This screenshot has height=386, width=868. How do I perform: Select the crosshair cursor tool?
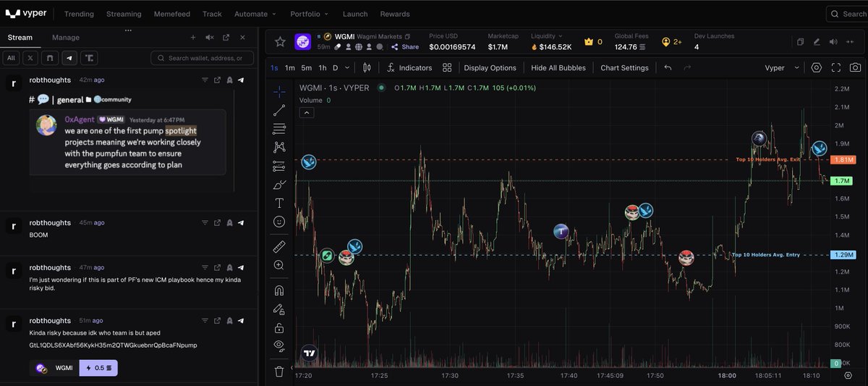(x=279, y=92)
